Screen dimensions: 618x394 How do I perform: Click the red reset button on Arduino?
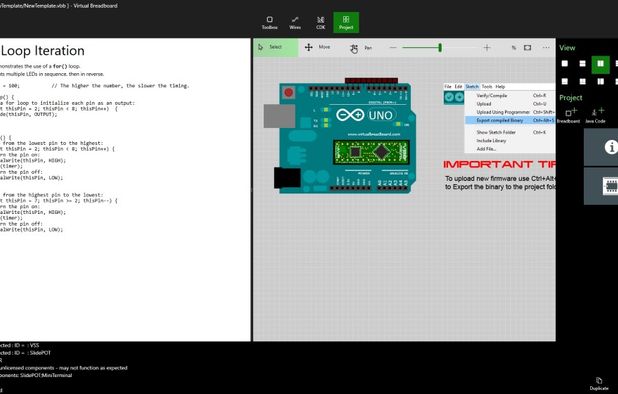[289, 93]
